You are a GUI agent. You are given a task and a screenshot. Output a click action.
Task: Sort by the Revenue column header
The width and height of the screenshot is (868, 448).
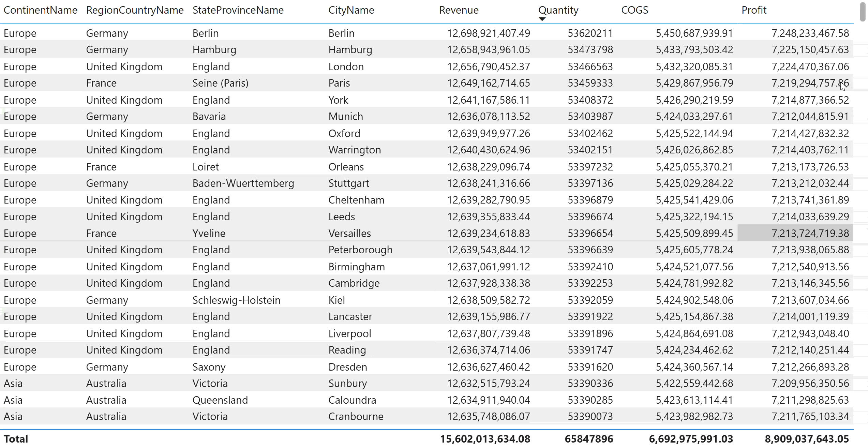coord(459,10)
